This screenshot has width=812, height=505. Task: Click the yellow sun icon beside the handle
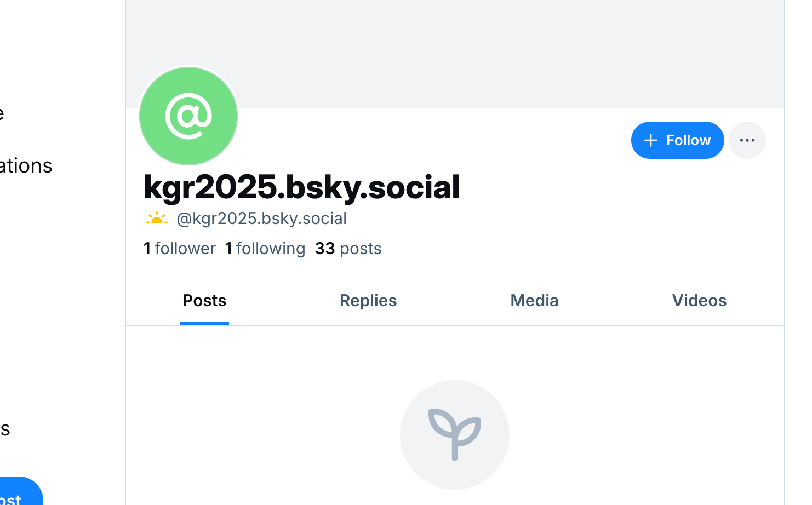(157, 219)
